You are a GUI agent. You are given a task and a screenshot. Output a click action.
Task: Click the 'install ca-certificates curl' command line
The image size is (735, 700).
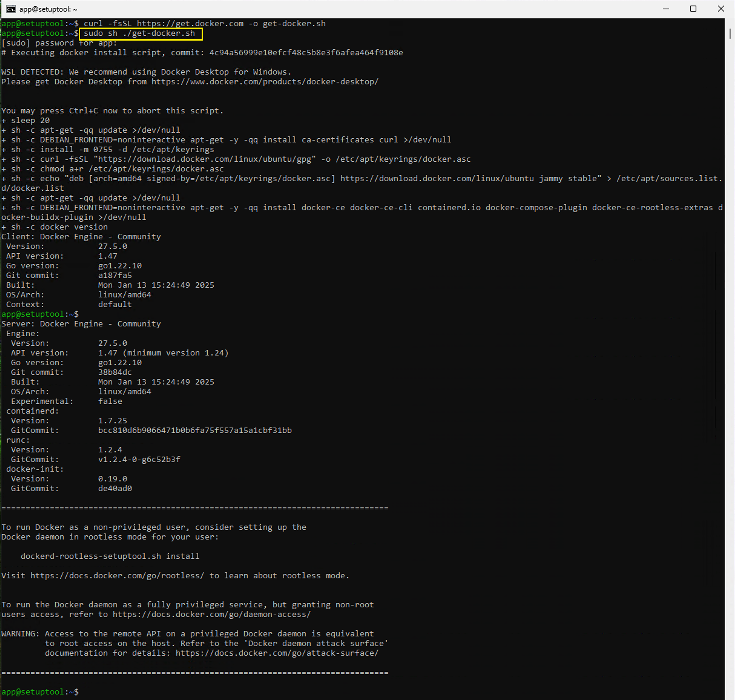tap(226, 140)
